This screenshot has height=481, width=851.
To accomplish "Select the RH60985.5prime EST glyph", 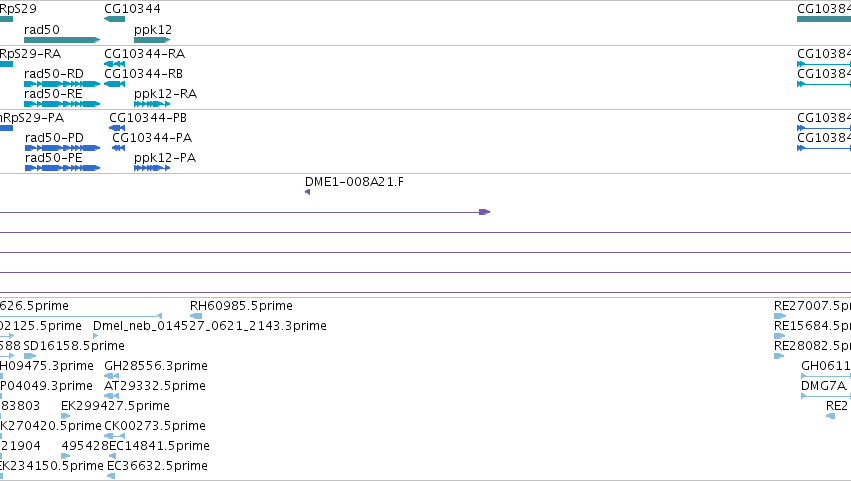I will click(x=196, y=316).
